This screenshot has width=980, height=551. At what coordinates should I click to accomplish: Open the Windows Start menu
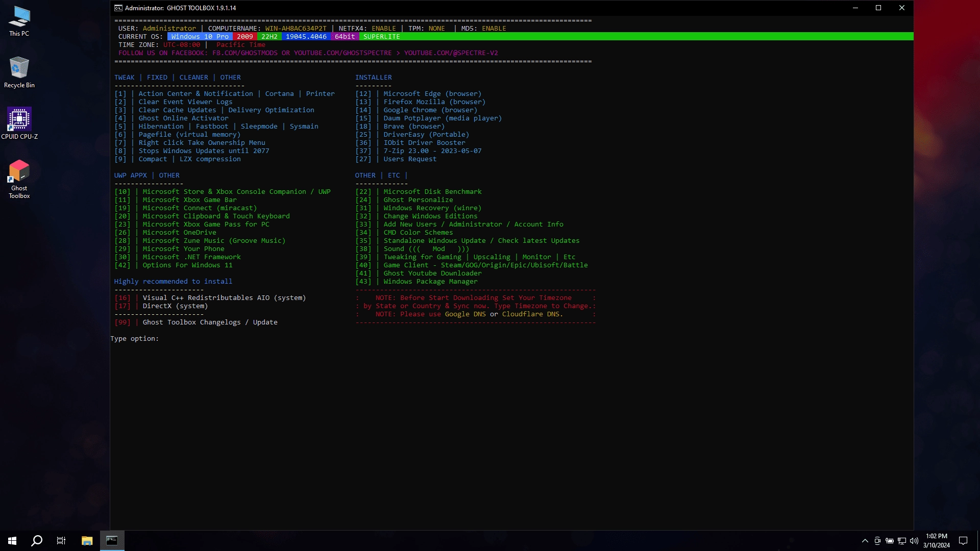click(x=12, y=541)
